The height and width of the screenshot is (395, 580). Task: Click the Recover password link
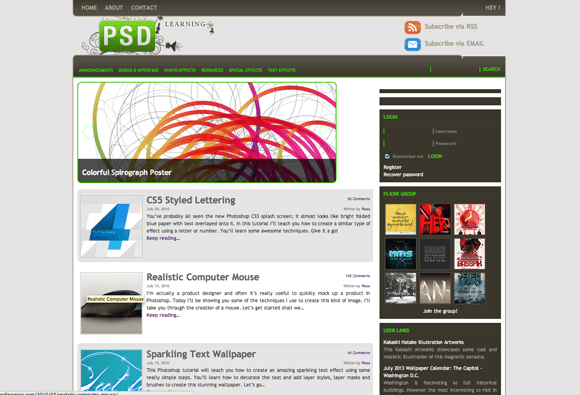(403, 175)
